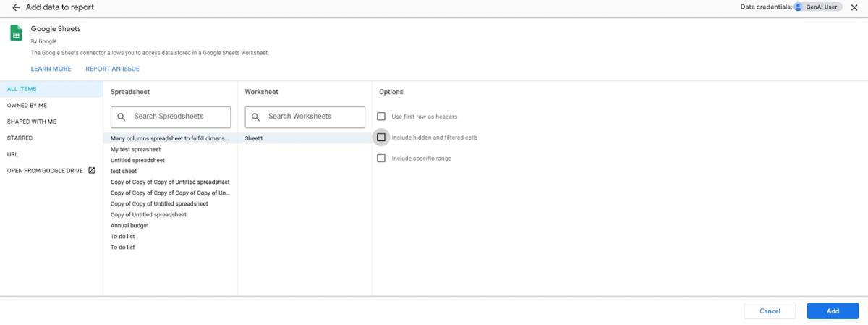Toggle Include hidden and filtered cells
The height and width of the screenshot is (325, 868).
[x=381, y=138]
